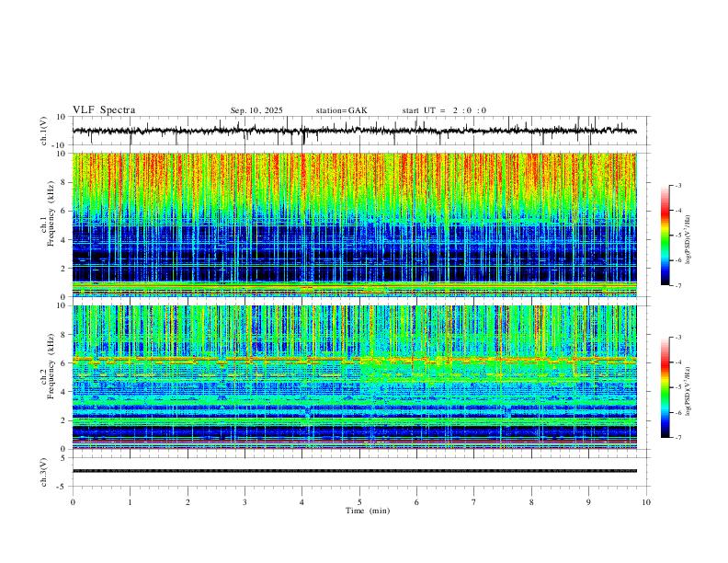Click the ch.1 color bar log(PSD) label
Viewport: 728px width, 563px height.
[x=688, y=240]
